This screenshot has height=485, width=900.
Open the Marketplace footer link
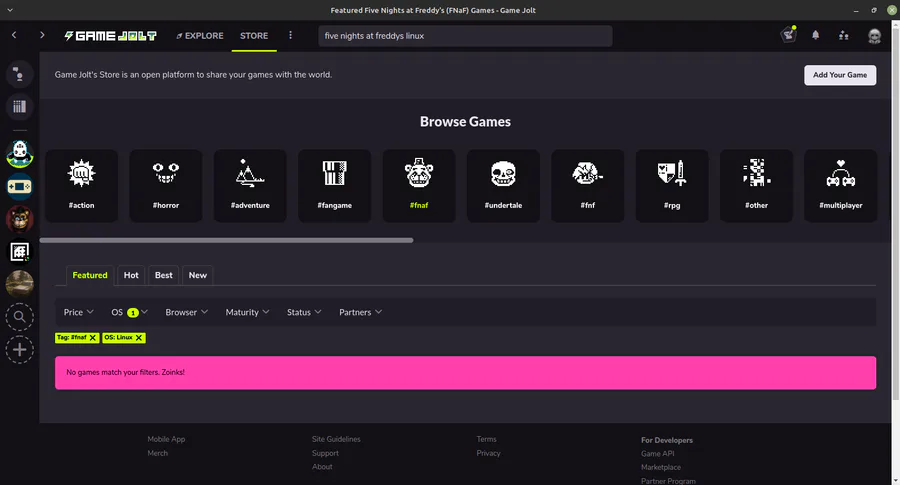(x=661, y=467)
